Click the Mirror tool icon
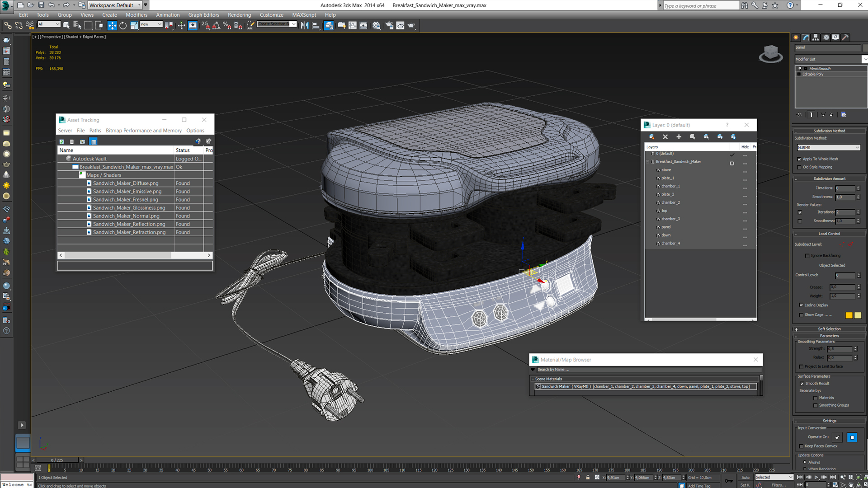This screenshot has height=488, width=868. (305, 26)
